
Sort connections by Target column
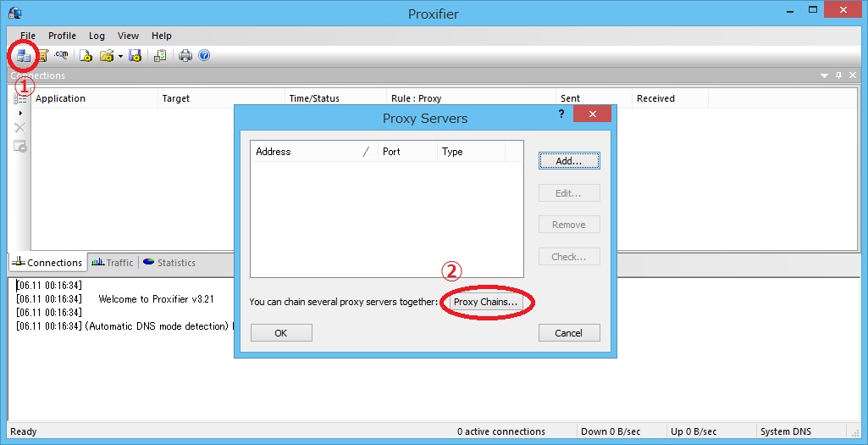point(221,98)
